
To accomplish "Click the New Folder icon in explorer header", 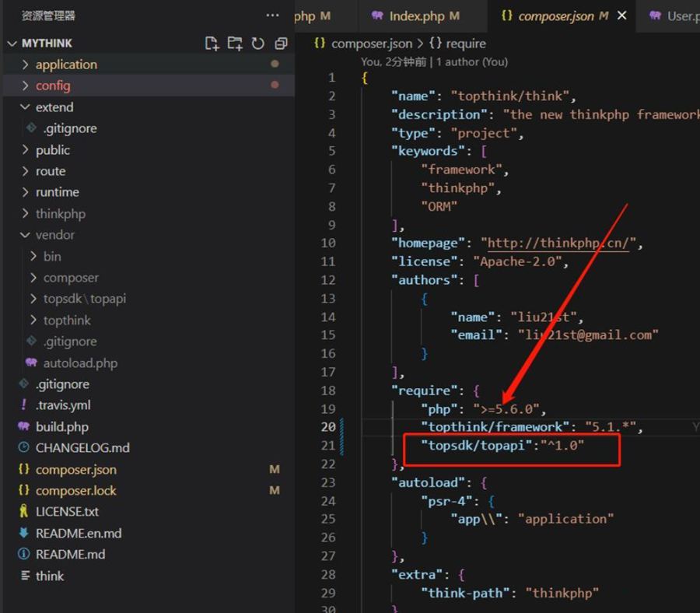I will coord(235,44).
